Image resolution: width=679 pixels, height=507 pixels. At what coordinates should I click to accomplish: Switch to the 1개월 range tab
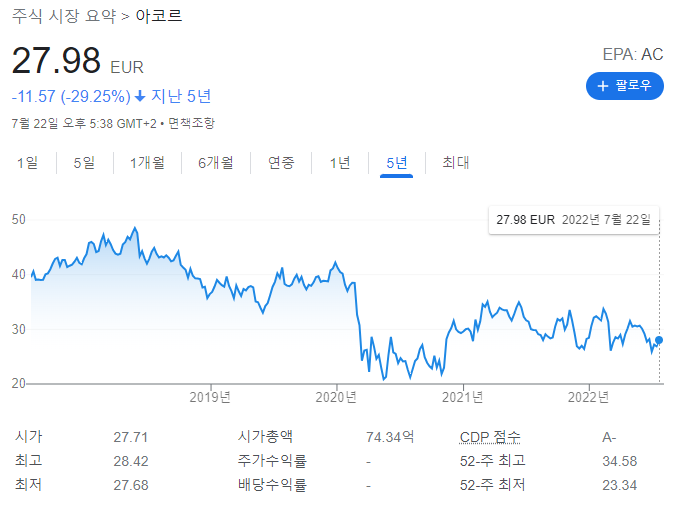(x=147, y=163)
